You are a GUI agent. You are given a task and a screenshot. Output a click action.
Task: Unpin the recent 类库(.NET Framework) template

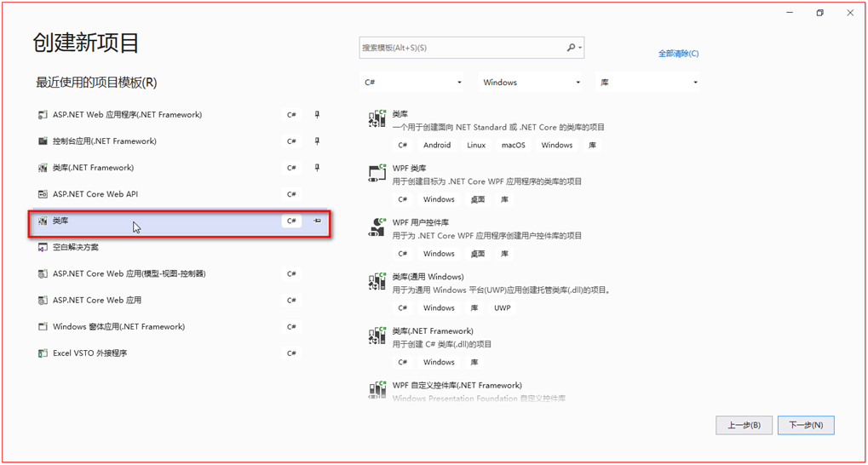[317, 167]
